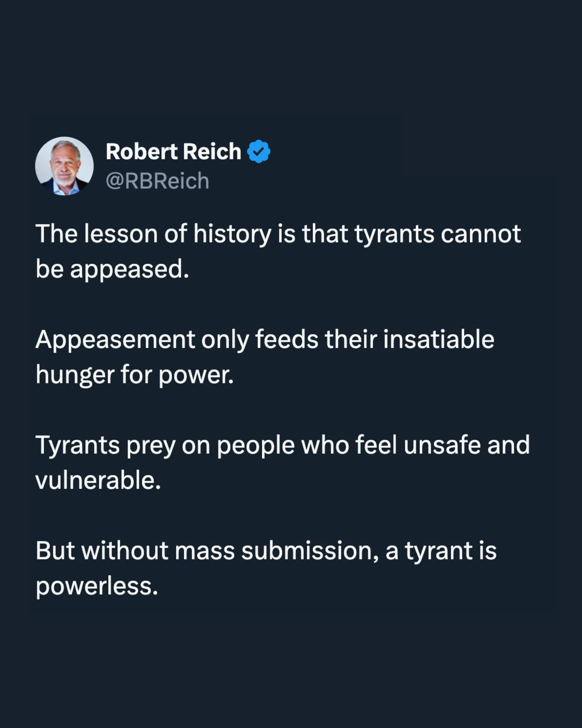The width and height of the screenshot is (582, 728).
Task: Click the word "cannot" in the first sentence
Action: (x=480, y=234)
